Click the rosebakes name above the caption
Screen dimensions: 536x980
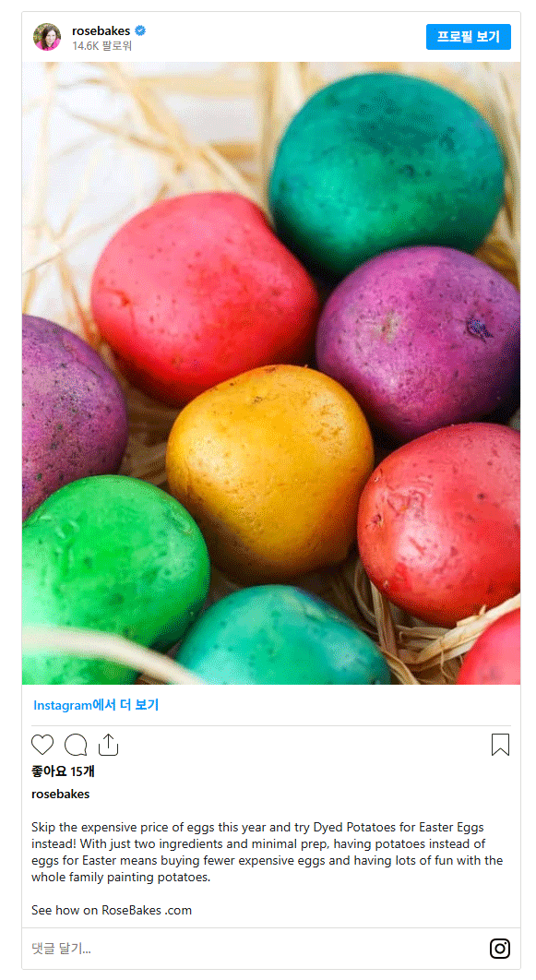click(x=61, y=794)
